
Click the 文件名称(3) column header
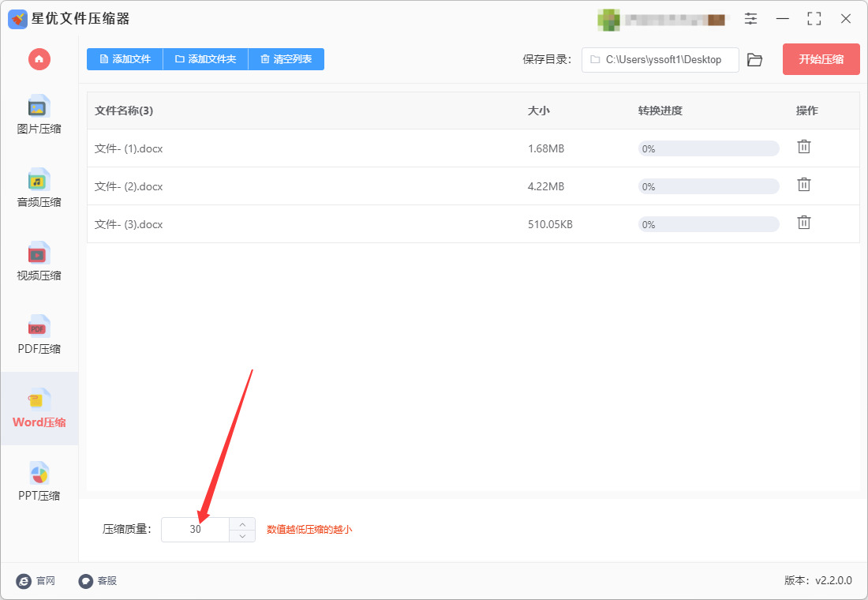pos(124,111)
